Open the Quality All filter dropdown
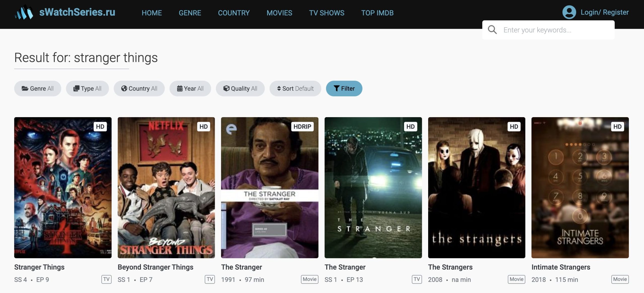 240,88
